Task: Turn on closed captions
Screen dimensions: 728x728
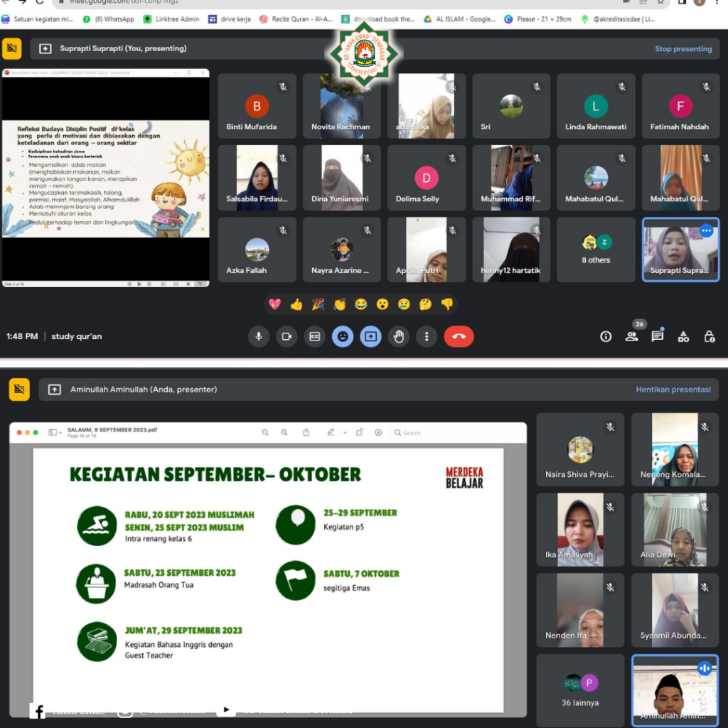Action: pyautogui.click(x=314, y=337)
